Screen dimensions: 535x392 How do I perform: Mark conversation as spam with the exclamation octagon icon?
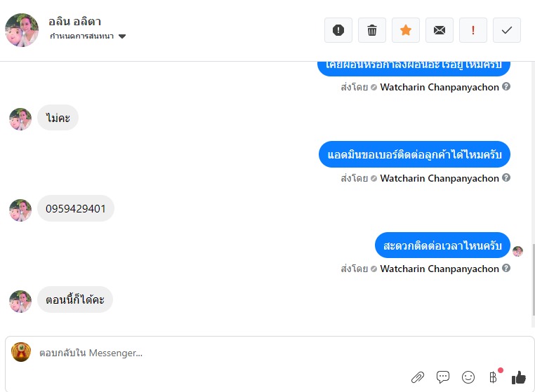point(338,30)
